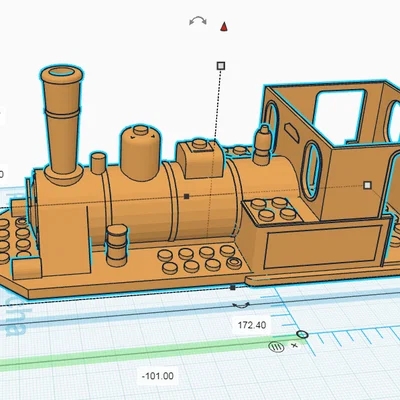Click the red cone height handle
Viewport: 400px width, 400px height.
224,27
